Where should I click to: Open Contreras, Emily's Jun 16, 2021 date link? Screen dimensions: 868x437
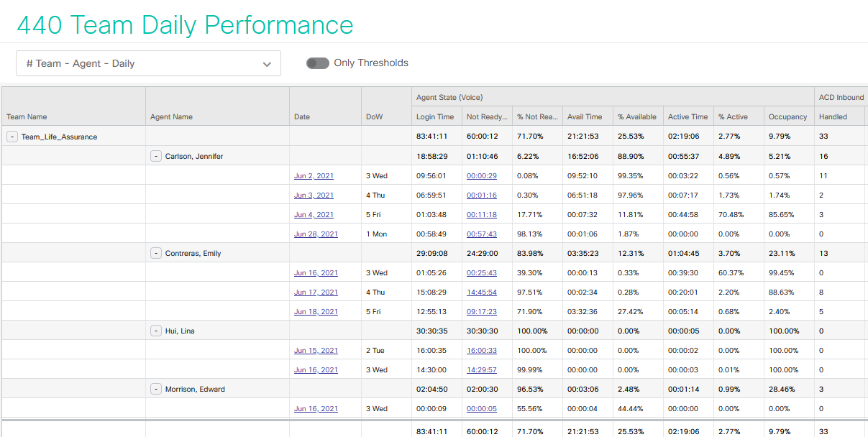pyautogui.click(x=316, y=272)
